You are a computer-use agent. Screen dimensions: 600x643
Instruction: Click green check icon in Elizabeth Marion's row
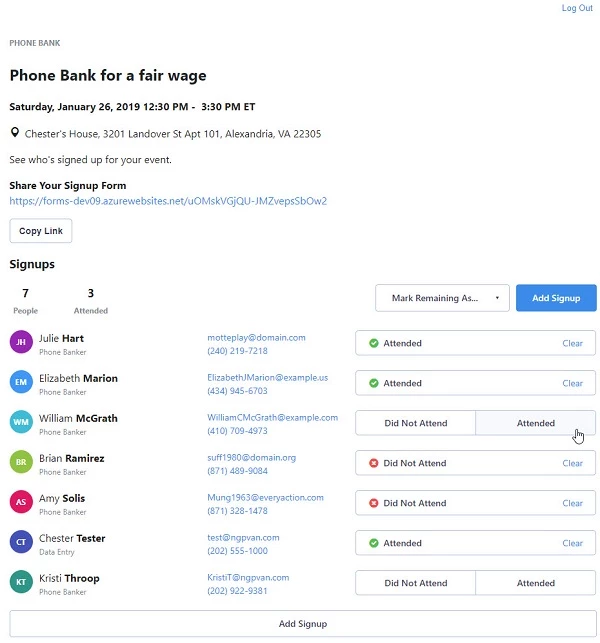(374, 383)
